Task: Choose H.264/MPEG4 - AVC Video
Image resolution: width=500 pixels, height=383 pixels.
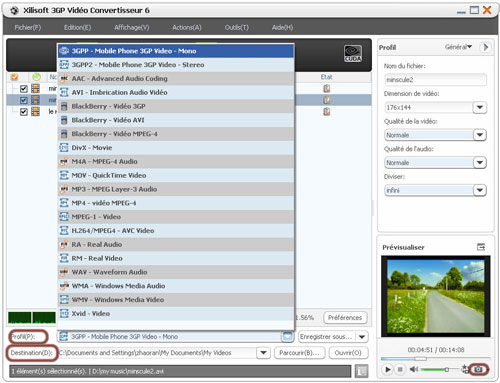Action: click(x=176, y=231)
